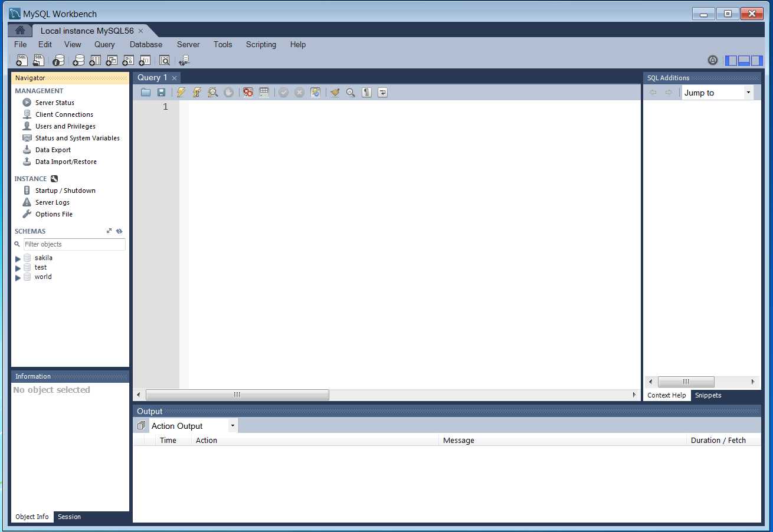
Task: Open find panel magnifier icon in editor
Action: click(351, 93)
